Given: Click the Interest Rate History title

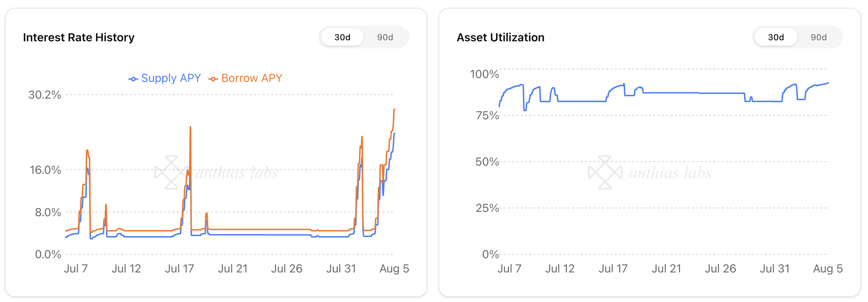Looking at the screenshot, I should [79, 37].
